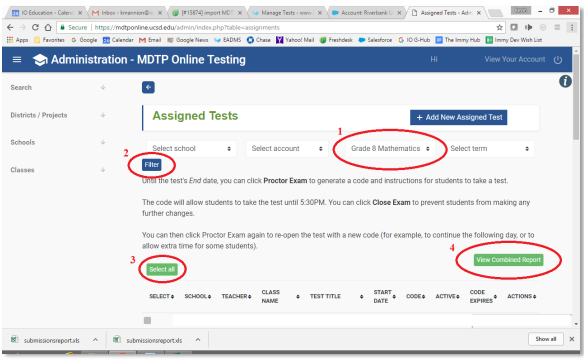Open the Calendar bookmark
The width and height of the screenshot is (584, 360).
tap(118, 40)
